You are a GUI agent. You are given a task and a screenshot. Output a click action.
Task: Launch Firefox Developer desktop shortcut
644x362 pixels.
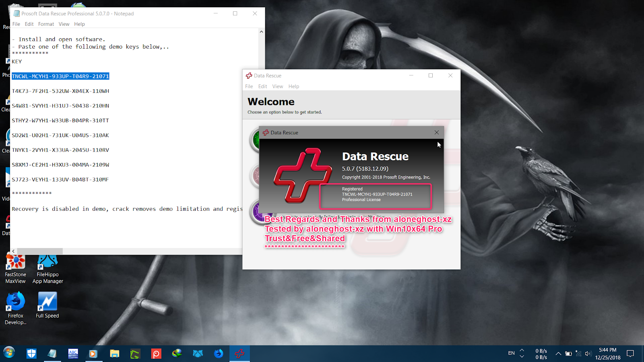coord(16,308)
